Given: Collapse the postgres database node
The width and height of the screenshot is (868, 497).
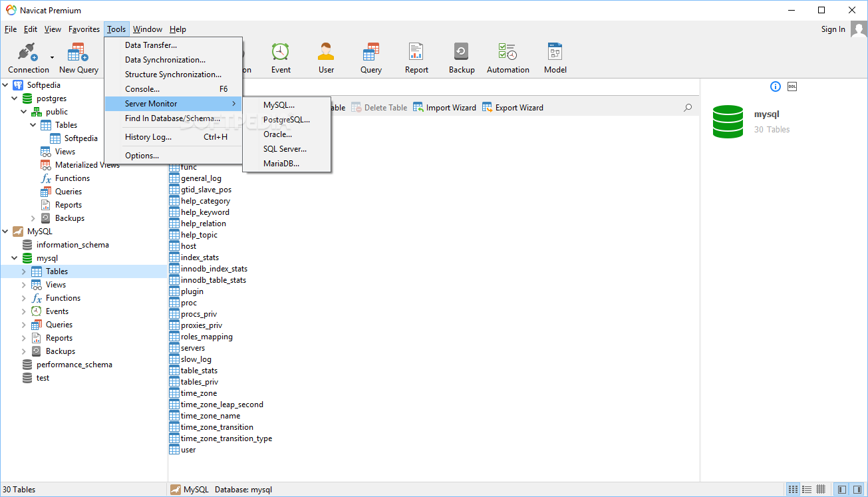Looking at the screenshot, I should click(x=15, y=98).
